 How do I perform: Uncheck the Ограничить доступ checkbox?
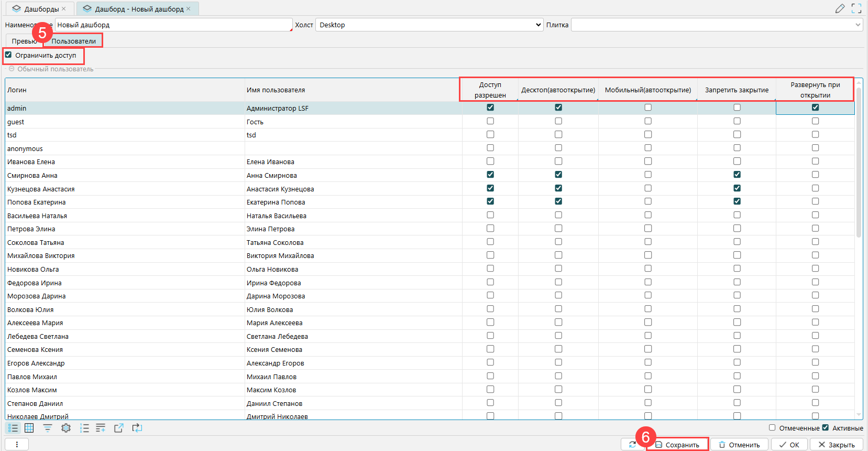[x=8, y=55]
